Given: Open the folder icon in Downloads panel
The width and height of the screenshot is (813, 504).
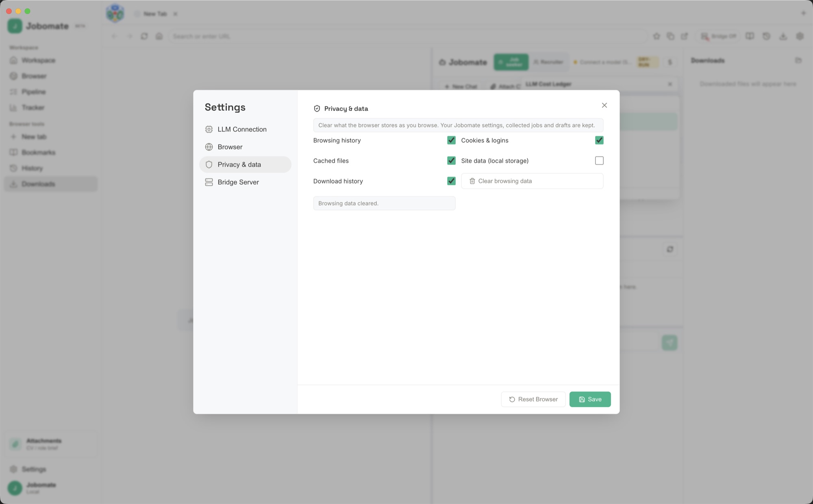Looking at the screenshot, I should point(798,61).
